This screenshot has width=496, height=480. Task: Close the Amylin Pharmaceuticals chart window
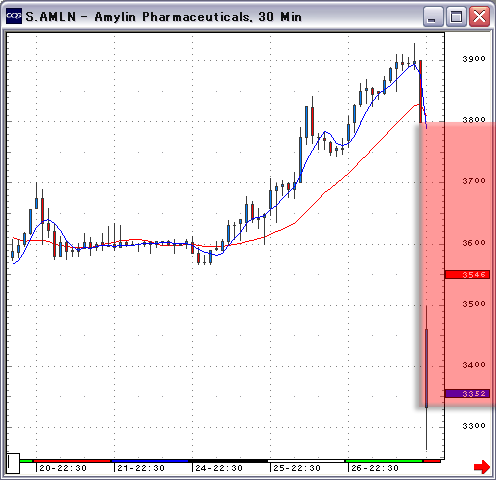[479, 17]
